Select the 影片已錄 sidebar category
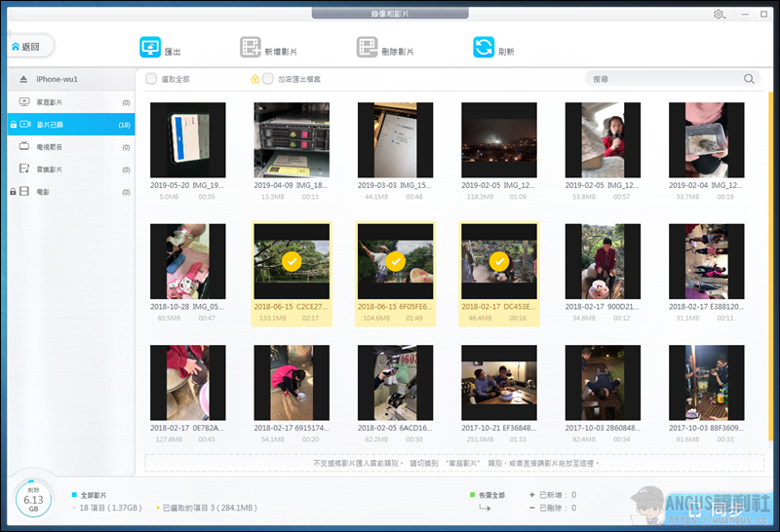 (51, 125)
